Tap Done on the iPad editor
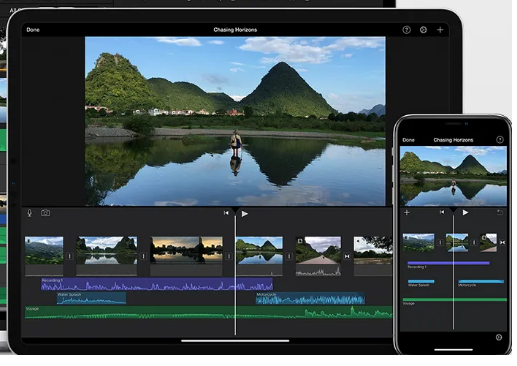 click(x=33, y=30)
